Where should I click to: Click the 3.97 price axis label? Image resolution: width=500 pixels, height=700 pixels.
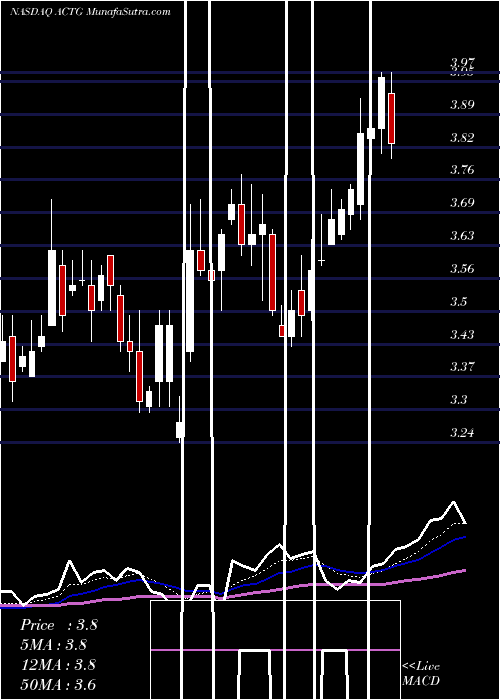pyautogui.click(x=462, y=62)
